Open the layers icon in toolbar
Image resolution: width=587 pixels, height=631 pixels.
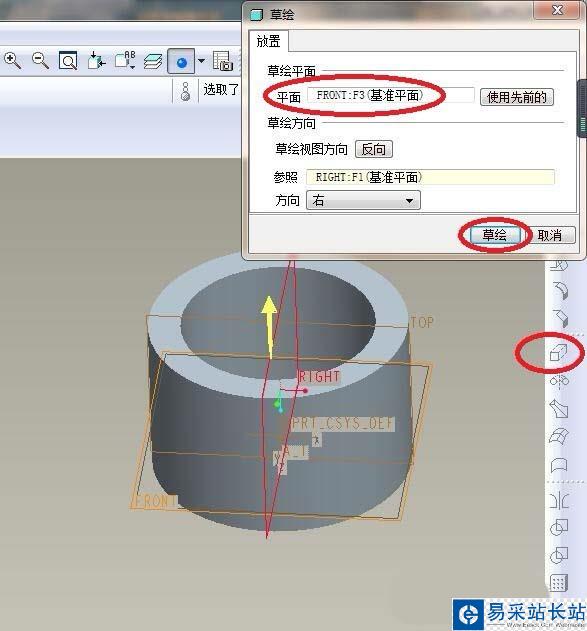(153, 62)
